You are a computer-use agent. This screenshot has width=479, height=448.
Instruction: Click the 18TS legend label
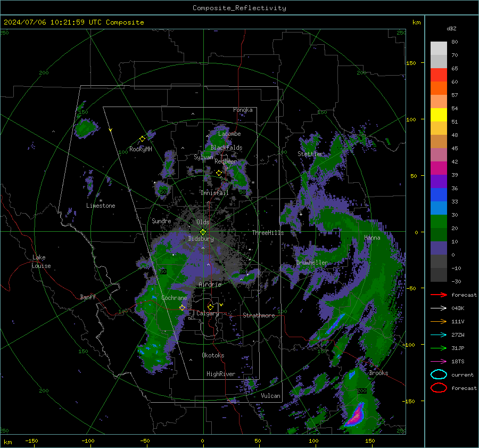[458, 362]
